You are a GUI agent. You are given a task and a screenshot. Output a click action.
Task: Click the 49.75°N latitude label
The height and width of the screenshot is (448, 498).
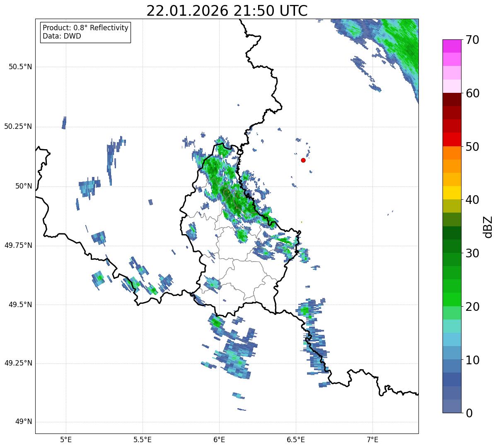point(18,245)
